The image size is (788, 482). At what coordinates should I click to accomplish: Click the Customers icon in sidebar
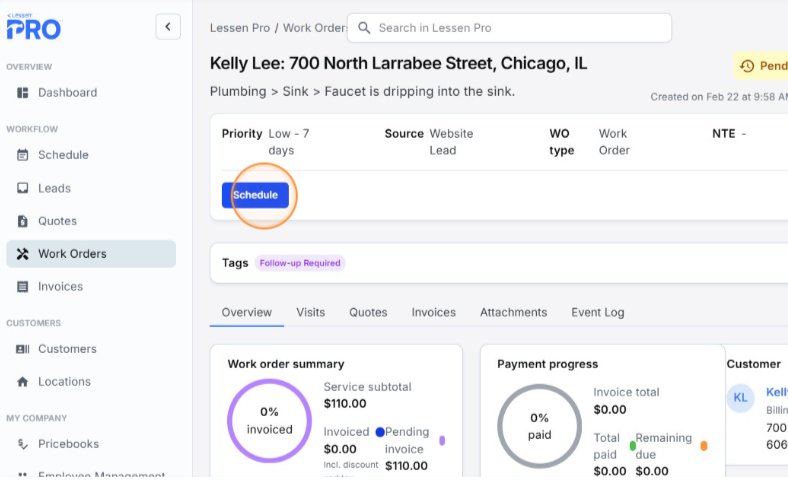tap(23, 349)
